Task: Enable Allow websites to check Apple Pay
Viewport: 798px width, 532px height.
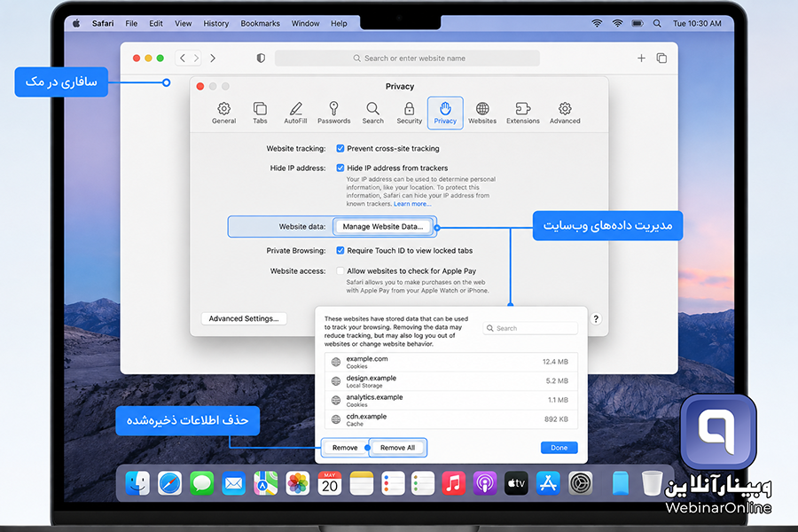Action: tap(340, 270)
